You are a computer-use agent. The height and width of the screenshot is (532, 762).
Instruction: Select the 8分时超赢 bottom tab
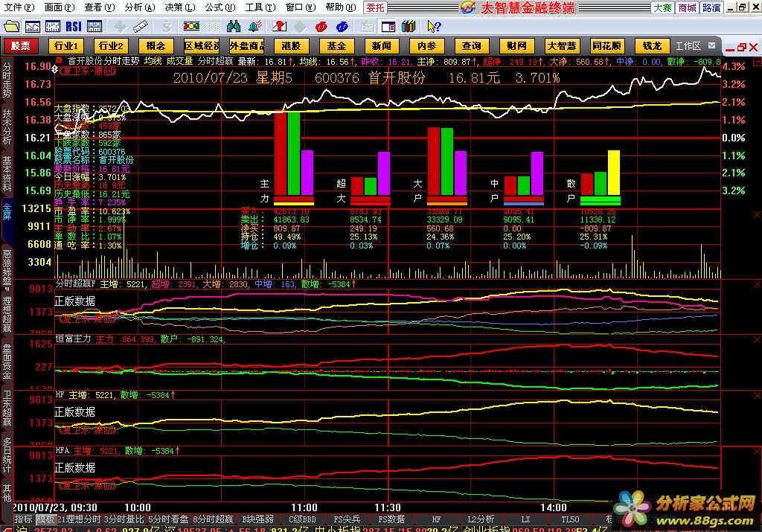[213, 519]
